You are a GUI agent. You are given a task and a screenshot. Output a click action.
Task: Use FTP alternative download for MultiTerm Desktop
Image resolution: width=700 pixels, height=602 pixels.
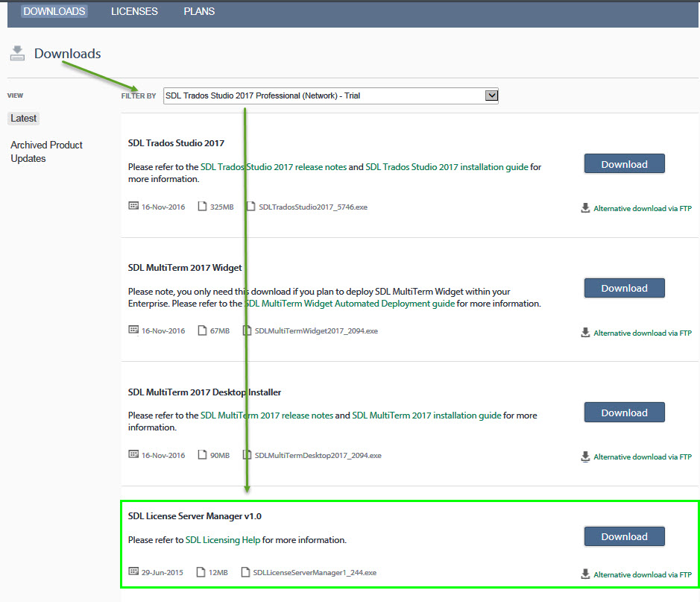[643, 457]
